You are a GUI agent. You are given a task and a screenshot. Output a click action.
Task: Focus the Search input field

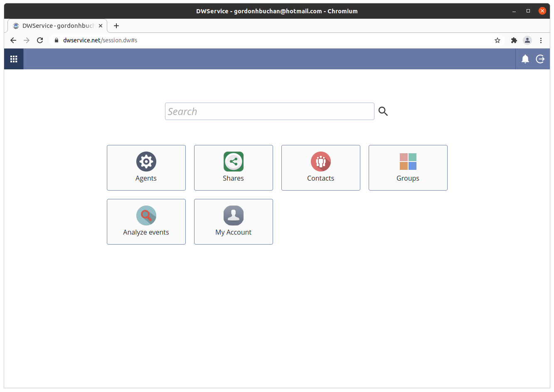point(269,111)
